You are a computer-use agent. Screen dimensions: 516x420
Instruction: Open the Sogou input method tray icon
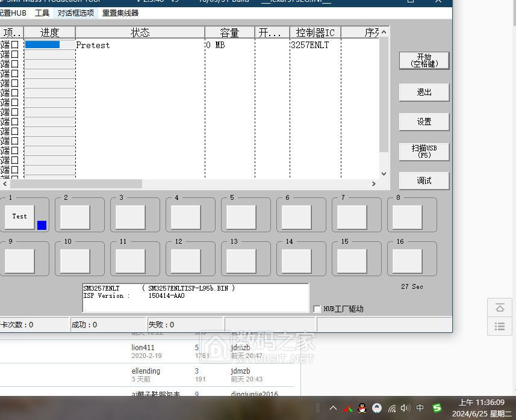coord(437,408)
